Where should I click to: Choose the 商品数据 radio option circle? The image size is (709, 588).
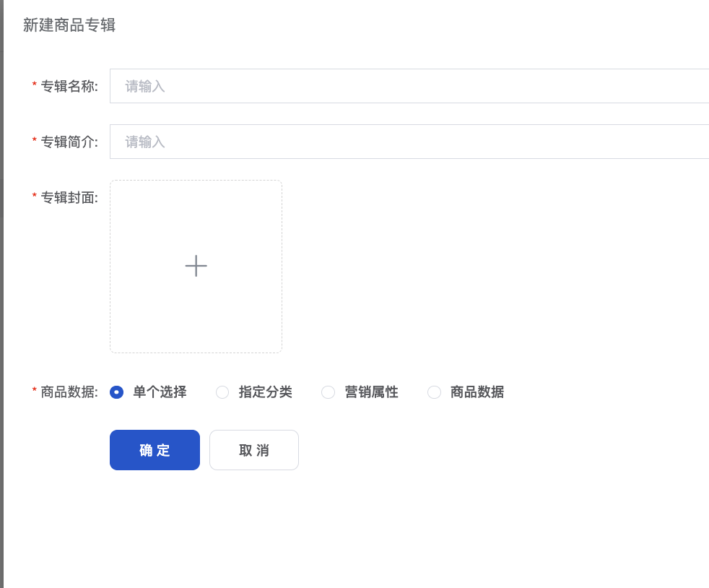tap(434, 392)
